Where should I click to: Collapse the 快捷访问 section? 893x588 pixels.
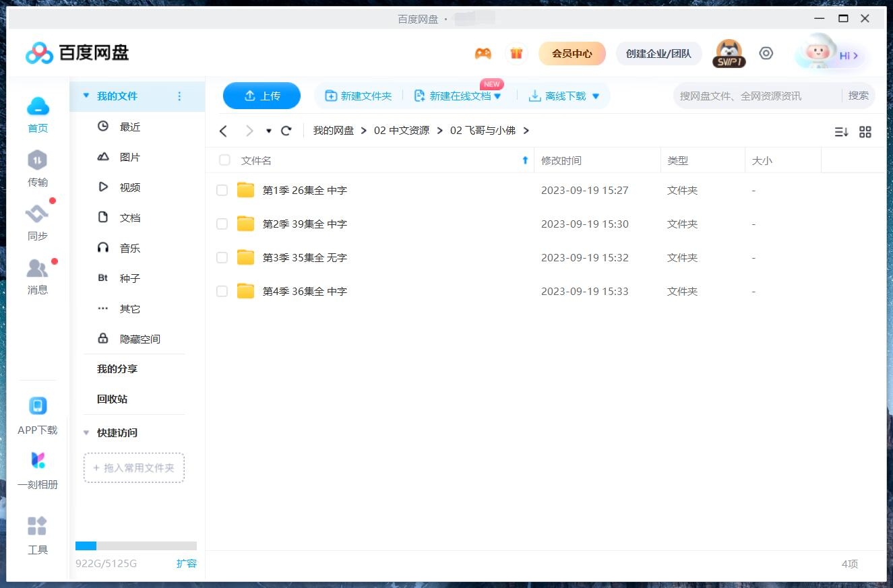[86, 432]
